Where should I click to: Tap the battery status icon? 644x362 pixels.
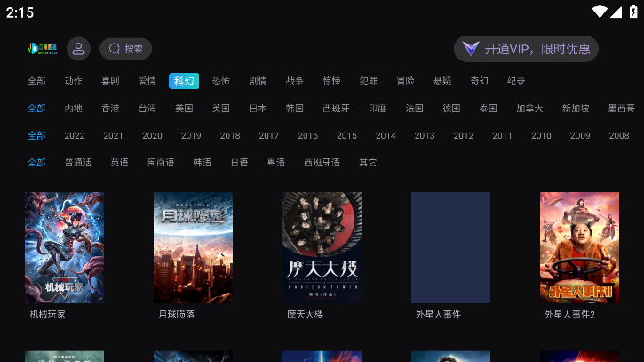633,12
